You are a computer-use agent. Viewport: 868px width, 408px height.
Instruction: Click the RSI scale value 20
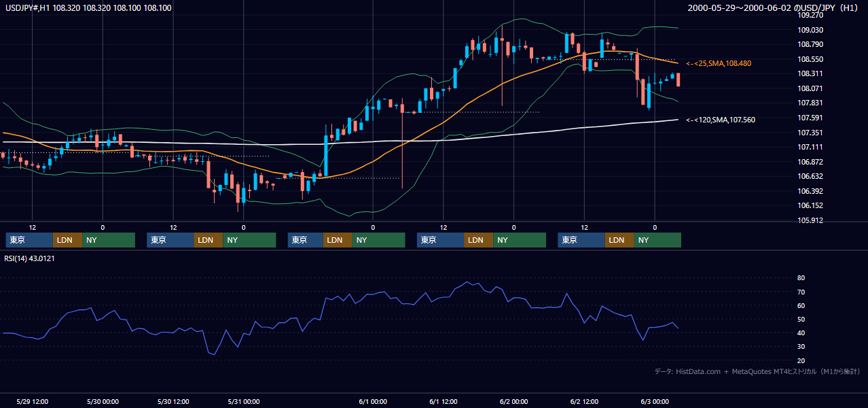(801, 360)
